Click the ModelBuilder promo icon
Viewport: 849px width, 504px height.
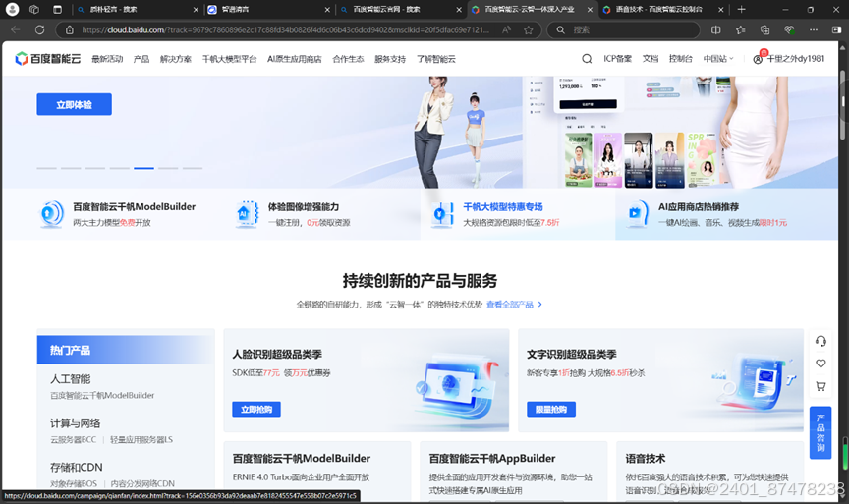pyautogui.click(x=52, y=214)
